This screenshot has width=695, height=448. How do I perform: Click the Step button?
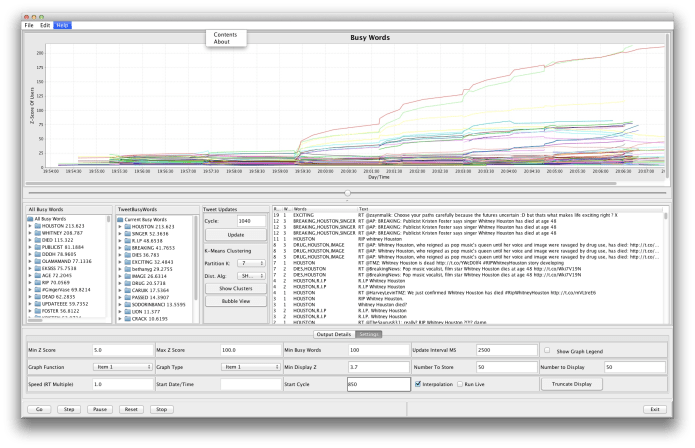(69, 409)
